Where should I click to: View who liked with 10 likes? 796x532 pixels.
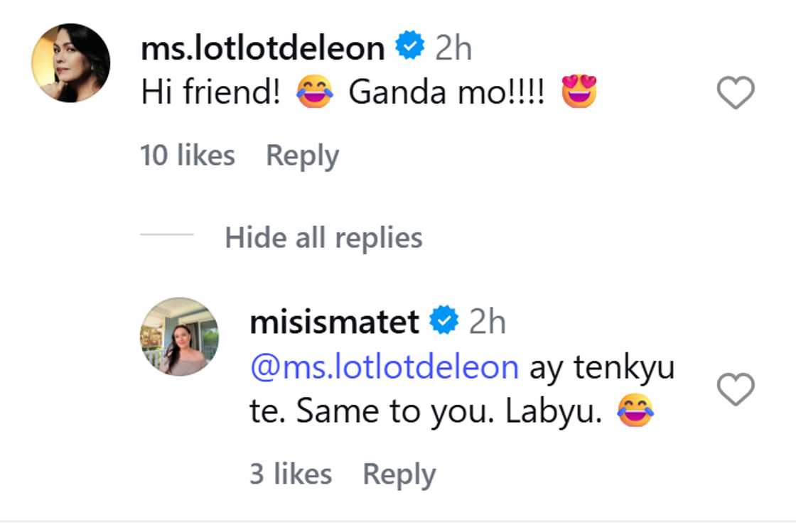pos(188,154)
